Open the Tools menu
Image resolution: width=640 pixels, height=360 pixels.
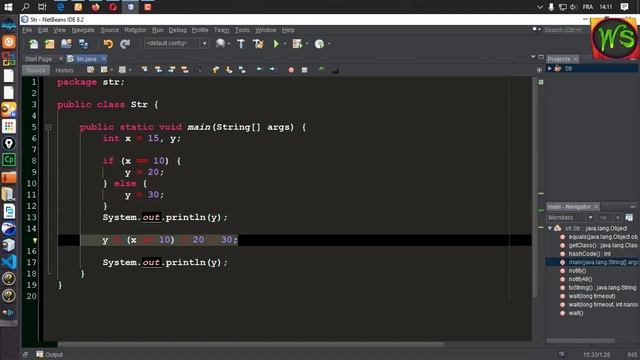click(242, 30)
